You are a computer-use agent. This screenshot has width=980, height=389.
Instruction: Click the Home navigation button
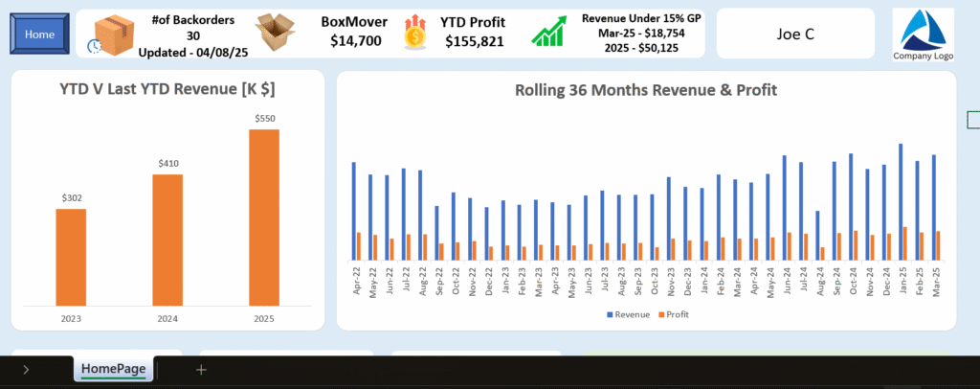[x=39, y=34]
